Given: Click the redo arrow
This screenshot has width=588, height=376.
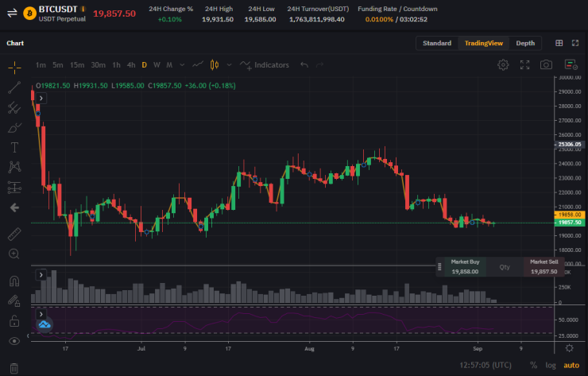Looking at the screenshot, I should tap(319, 65).
